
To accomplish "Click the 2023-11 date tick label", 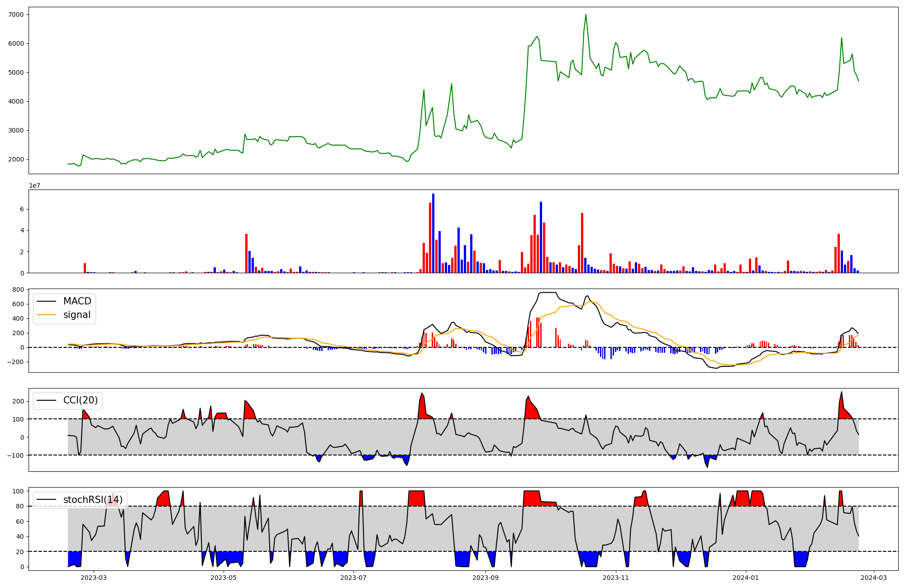I will click(615, 578).
